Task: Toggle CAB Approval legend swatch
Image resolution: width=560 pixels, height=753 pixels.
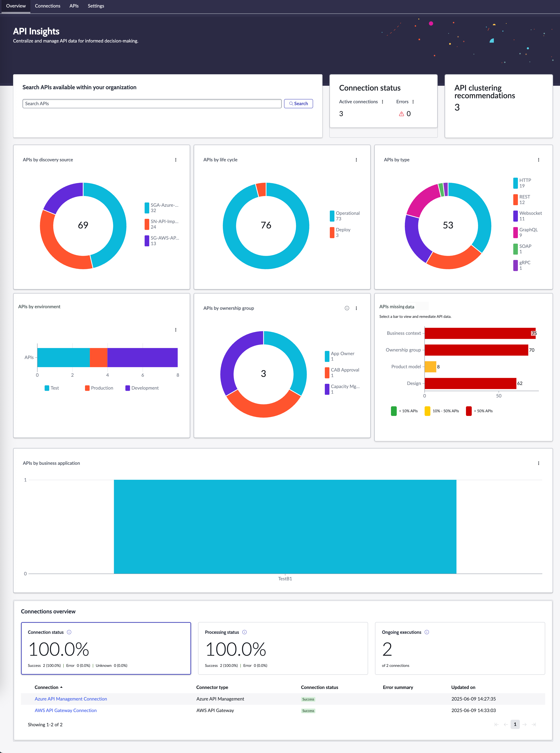Action: click(327, 373)
